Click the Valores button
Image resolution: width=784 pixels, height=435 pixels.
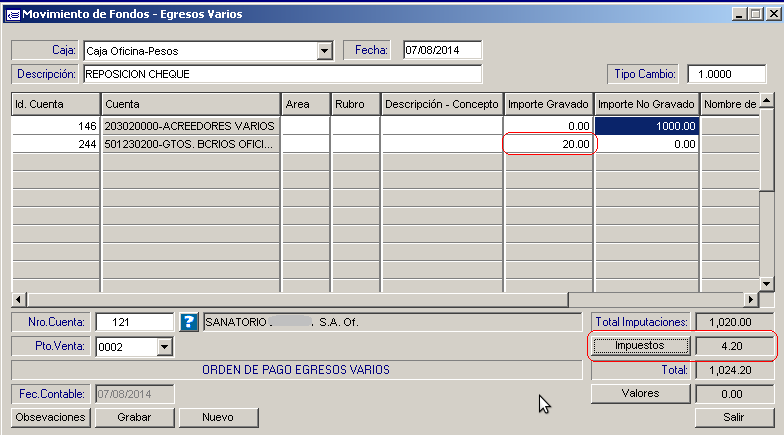tap(640, 394)
